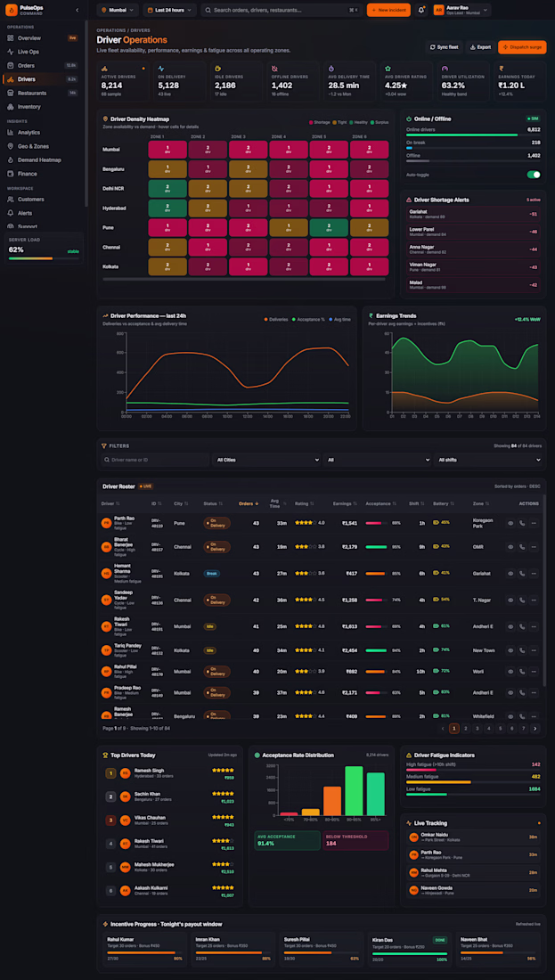Sort roster by the Orders column
The width and height of the screenshot is (555, 980).
pos(249,503)
